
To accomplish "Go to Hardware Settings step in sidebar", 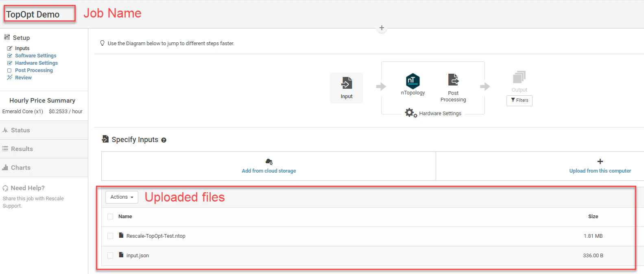I will pos(36,63).
